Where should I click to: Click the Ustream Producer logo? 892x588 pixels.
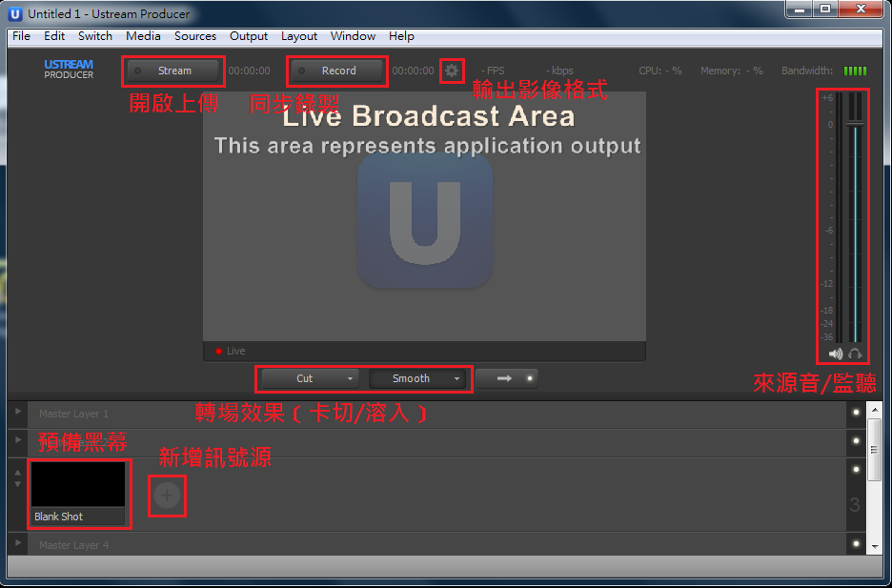pos(69,70)
